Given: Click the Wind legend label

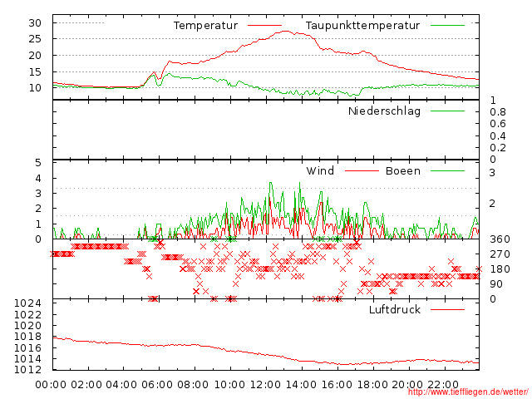Looking at the screenshot, I should (320, 170).
